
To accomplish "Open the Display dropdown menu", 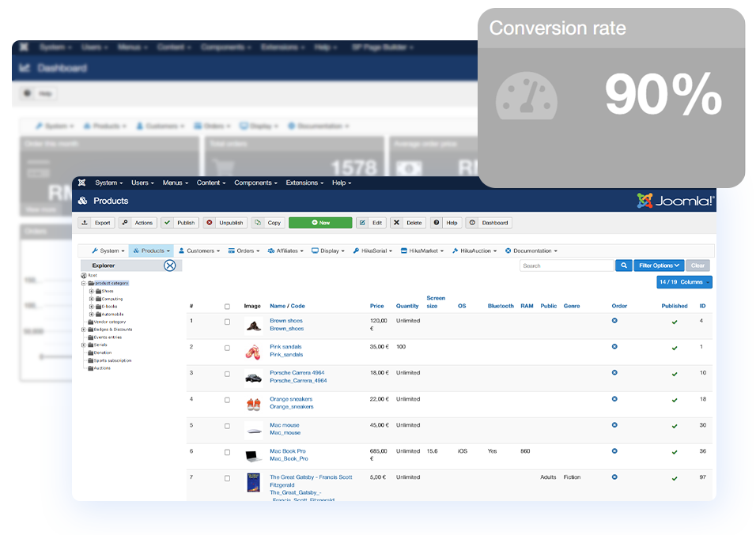I will coord(328,251).
